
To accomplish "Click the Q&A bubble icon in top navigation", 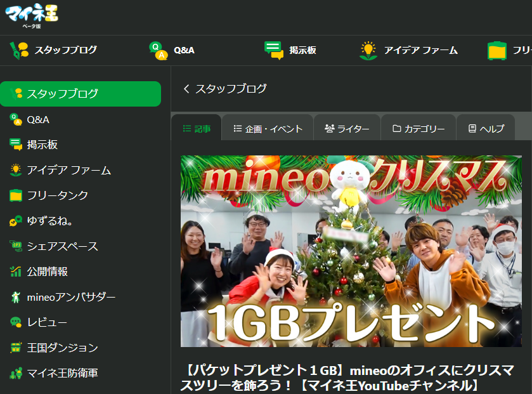I will 159,51.
